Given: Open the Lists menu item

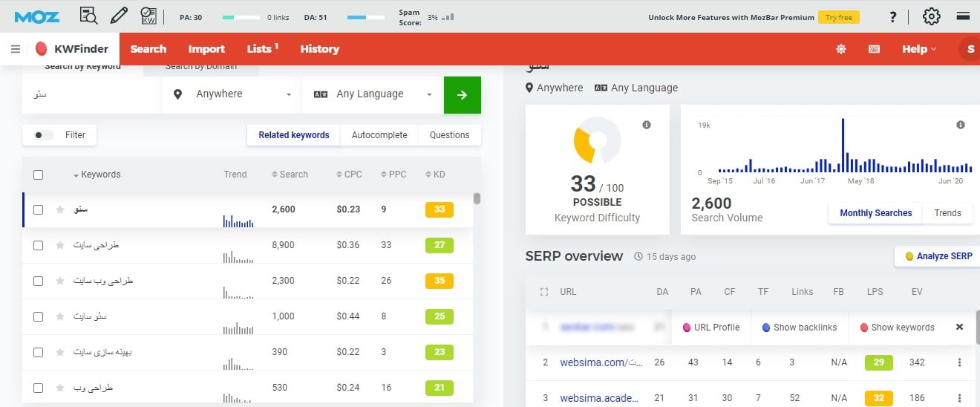Looking at the screenshot, I should click(x=262, y=49).
